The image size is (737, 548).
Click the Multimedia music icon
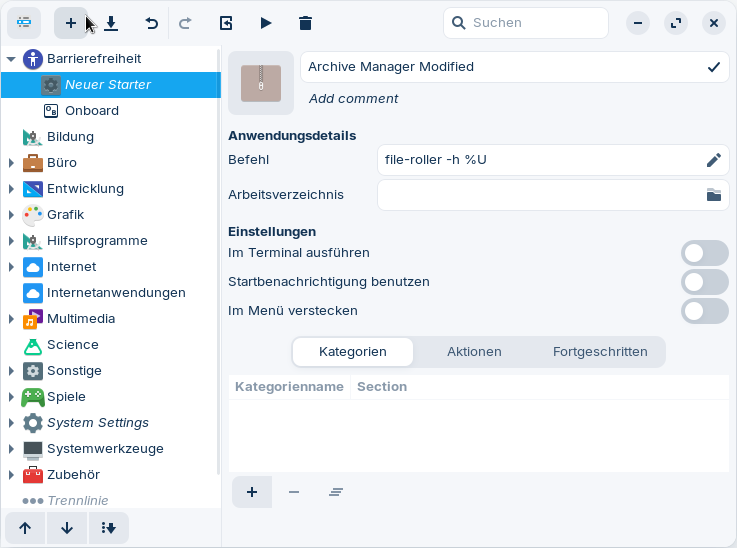pos(33,319)
